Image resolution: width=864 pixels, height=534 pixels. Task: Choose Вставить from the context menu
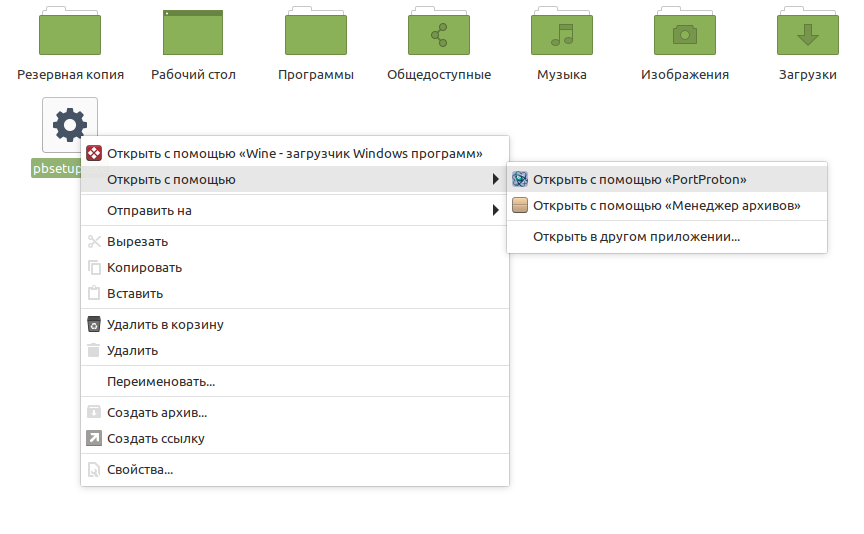coord(295,293)
